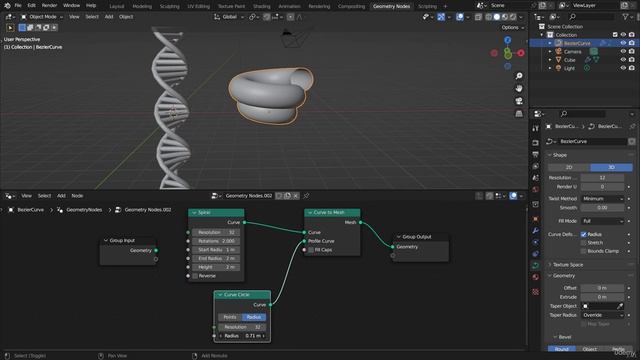
Task: Disable Light rendering with its camera icon
Action: 631,68
